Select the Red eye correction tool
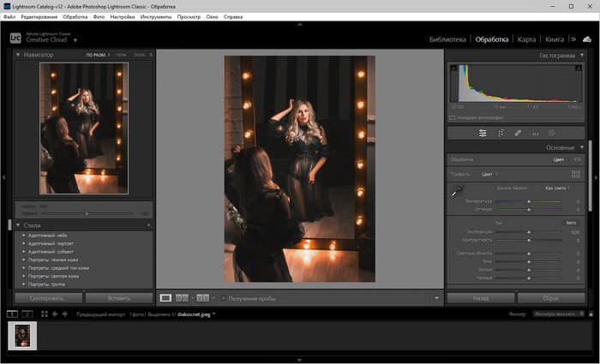This screenshot has height=364, width=600. pos(536,134)
